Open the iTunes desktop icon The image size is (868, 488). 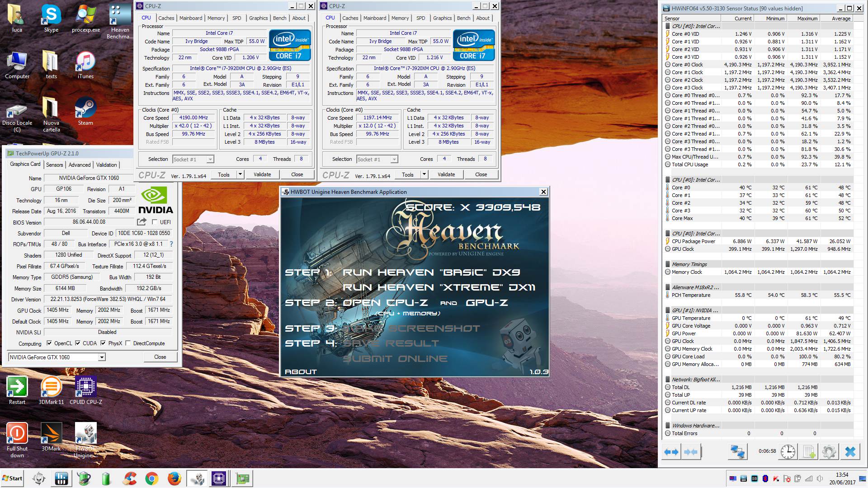[x=85, y=66]
